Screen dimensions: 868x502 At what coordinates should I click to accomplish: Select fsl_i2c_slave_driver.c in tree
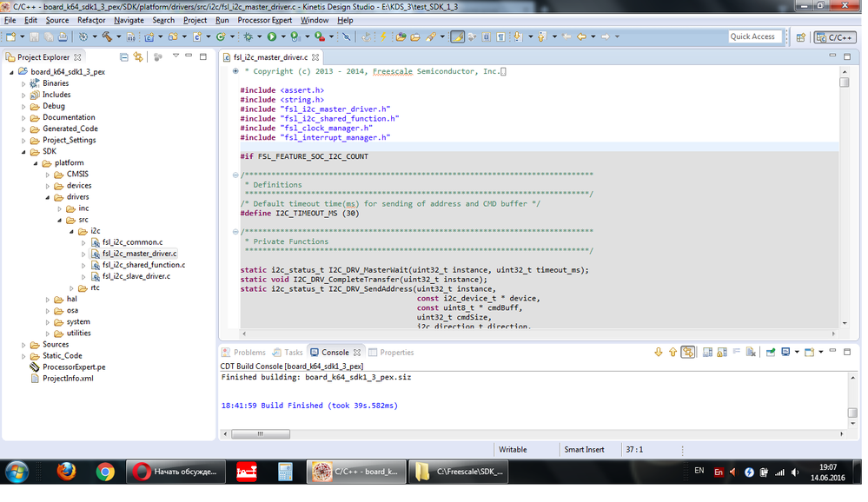[136, 276]
